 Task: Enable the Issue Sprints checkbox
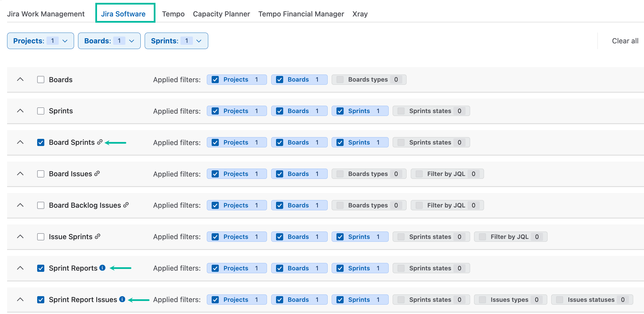(41, 237)
